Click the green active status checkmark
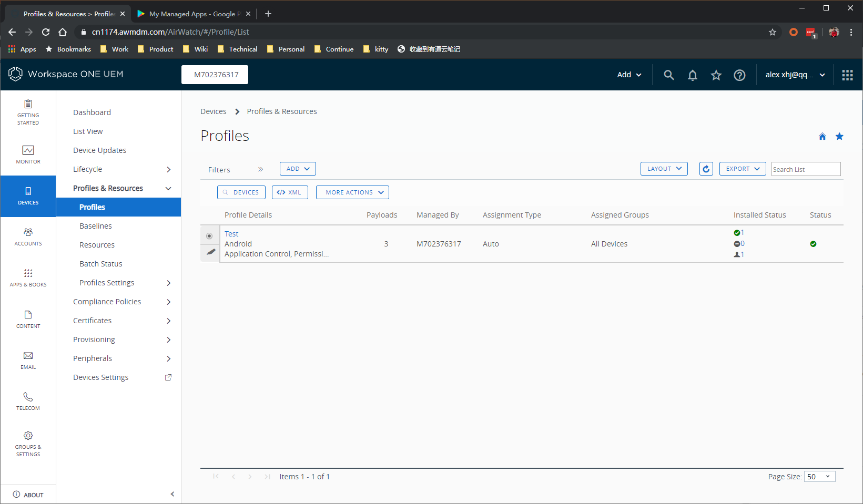The image size is (863, 504). (x=813, y=244)
